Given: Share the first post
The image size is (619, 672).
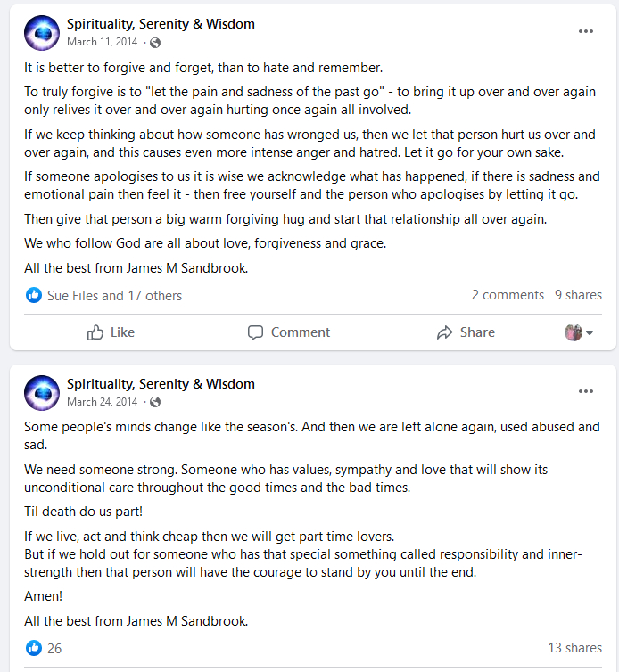Looking at the screenshot, I should [466, 332].
